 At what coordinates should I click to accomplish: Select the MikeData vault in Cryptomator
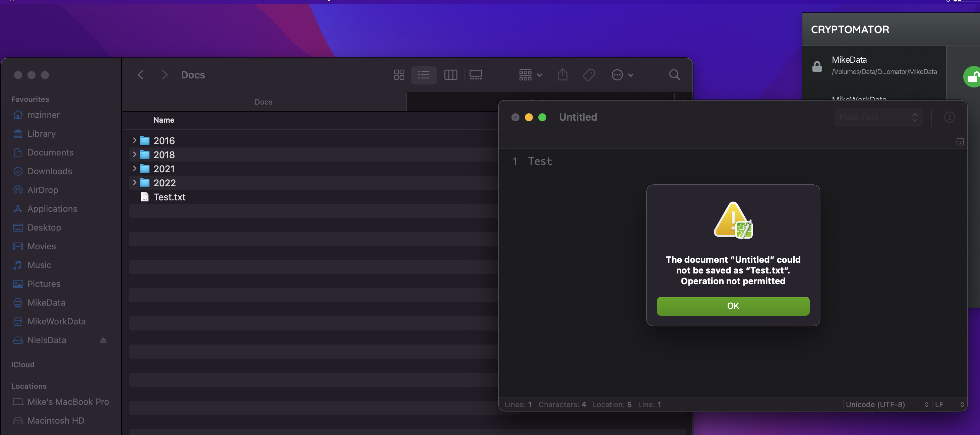coord(874,65)
